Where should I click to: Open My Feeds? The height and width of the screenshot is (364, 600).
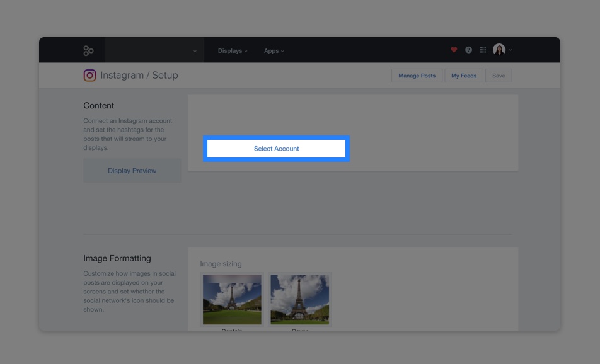coord(464,76)
